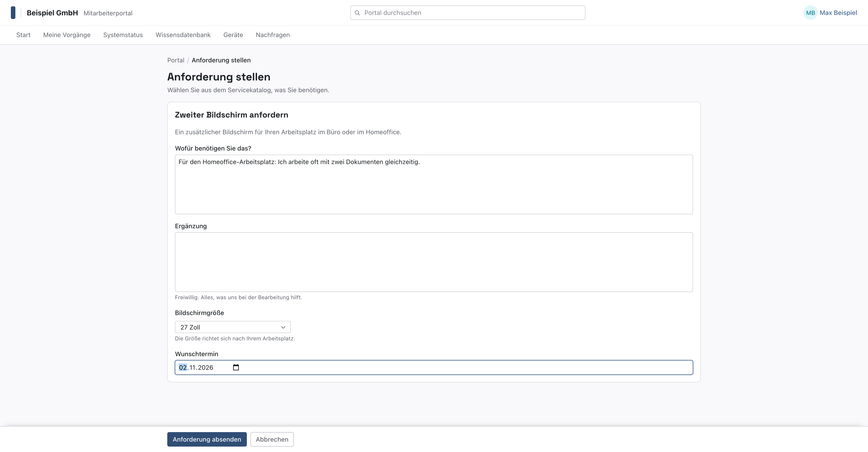Viewport: 868px width, 452px height.
Task: Click the Beispiel GmbH brand name
Action: pos(52,13)
